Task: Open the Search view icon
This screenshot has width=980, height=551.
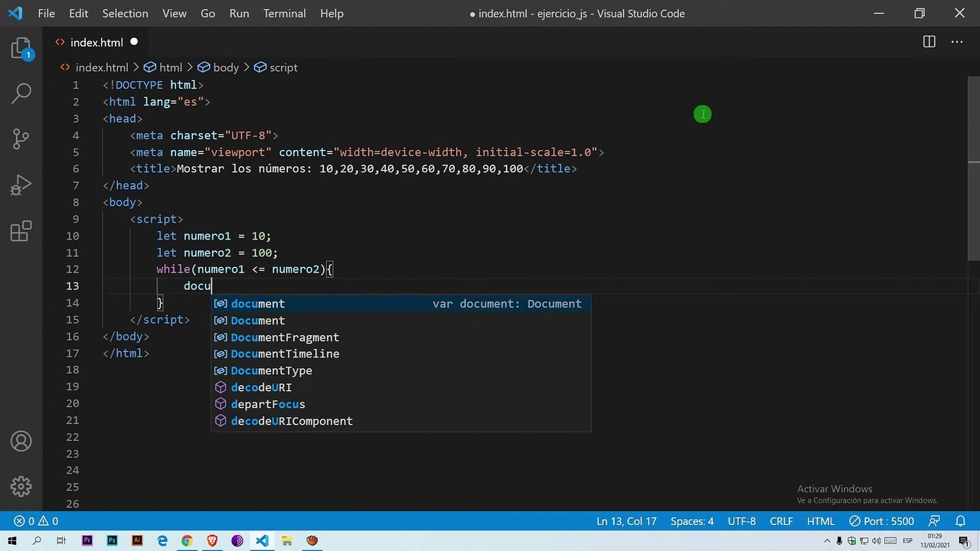Action: (x=21, y=93)
